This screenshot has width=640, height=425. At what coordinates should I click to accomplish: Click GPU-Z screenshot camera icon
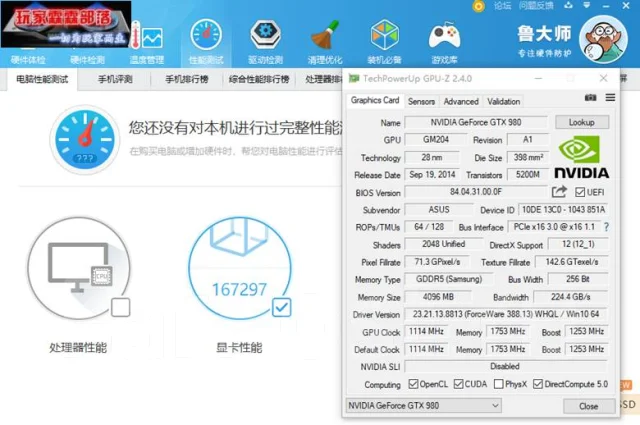pos(590,98)
